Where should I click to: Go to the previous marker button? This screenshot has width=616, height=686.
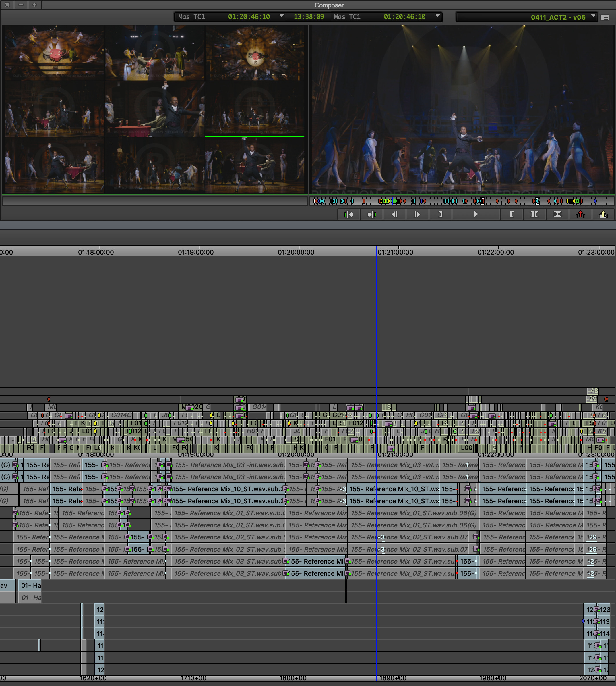click(x=348, y=214)
